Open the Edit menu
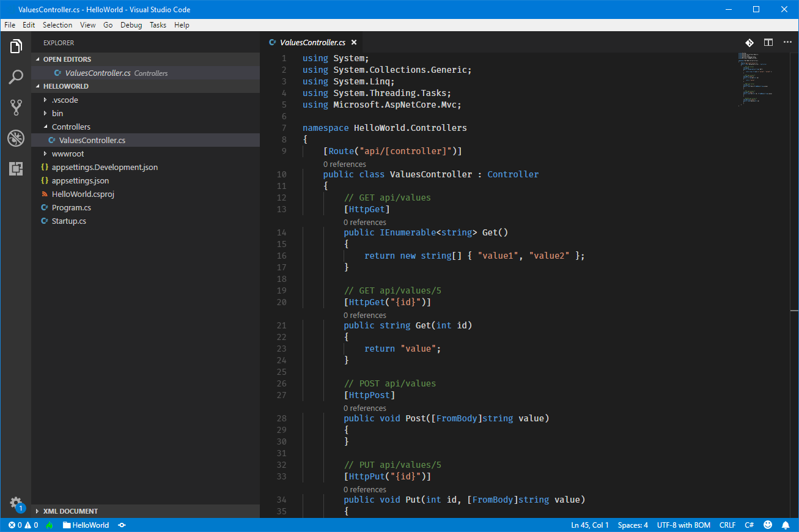The width and height of the screenshot is (799, 532). click(x=29, y=25)
